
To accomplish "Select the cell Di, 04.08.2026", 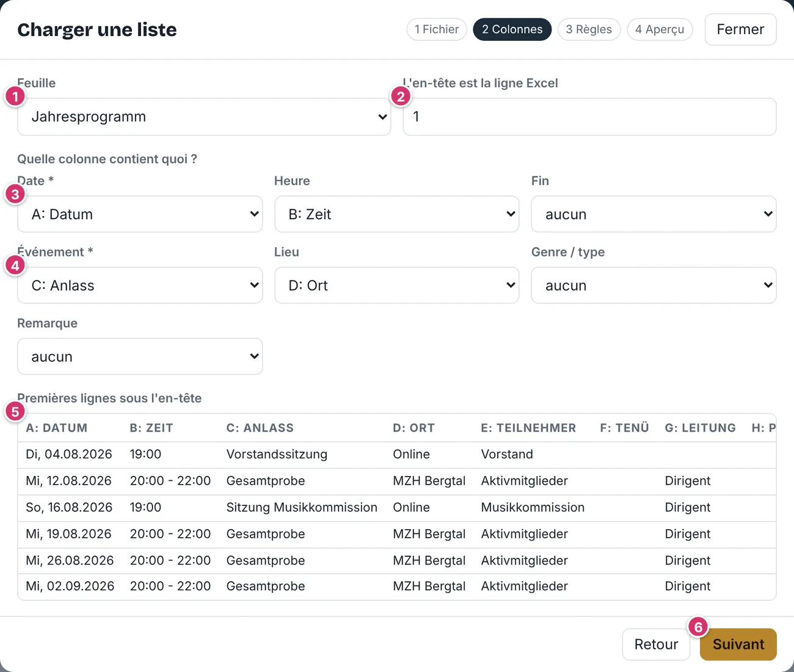I will click(x=69, y=454).
